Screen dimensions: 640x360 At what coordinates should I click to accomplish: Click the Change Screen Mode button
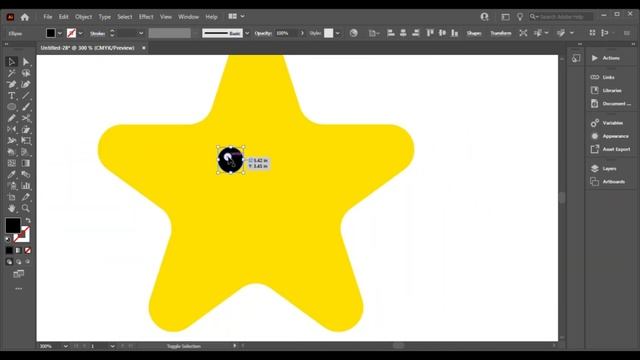[x=18, y=274]
